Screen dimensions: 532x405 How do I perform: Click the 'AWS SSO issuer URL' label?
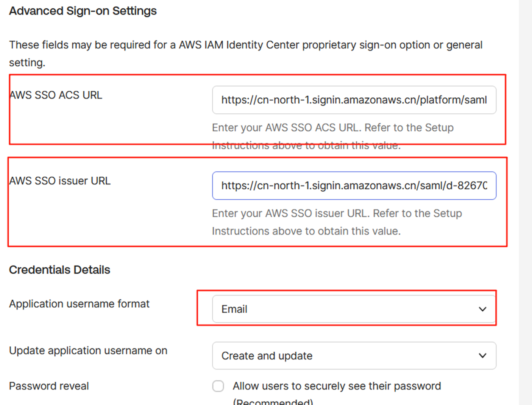pyautogui.click(x=60, y=181)
